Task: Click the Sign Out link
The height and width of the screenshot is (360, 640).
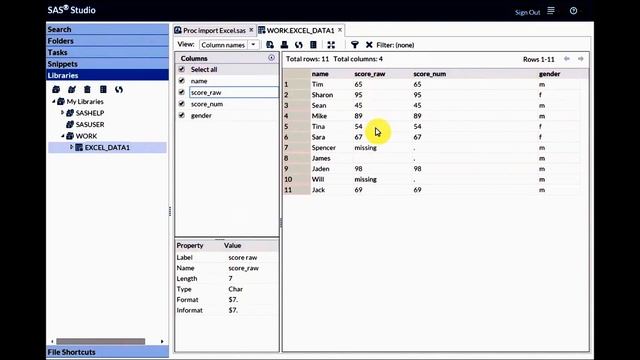Action: 527,12
